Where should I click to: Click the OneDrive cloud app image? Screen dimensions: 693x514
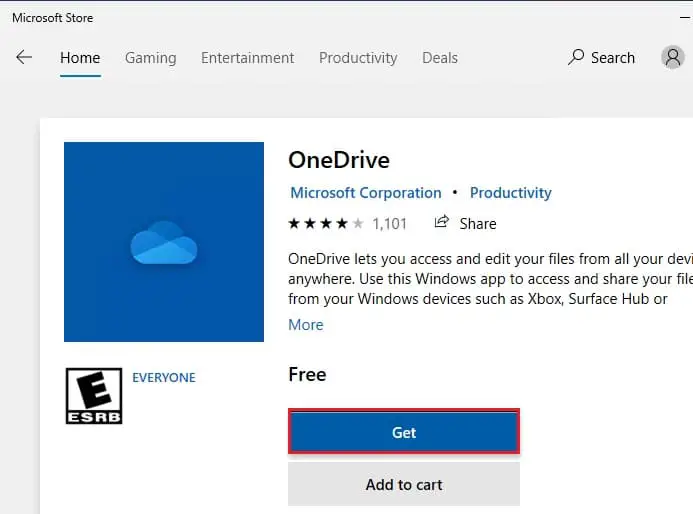pyautogui.click(x=164, y=242)
